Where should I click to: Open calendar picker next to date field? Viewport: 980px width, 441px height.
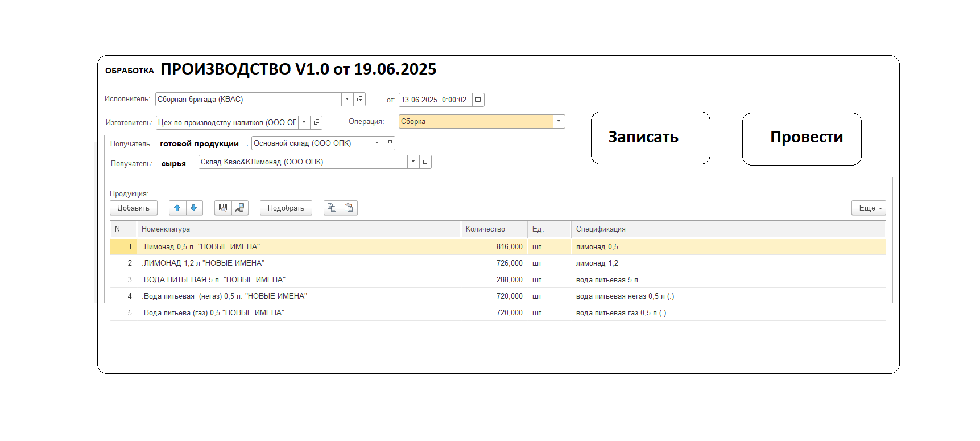[x=478, y=100]
